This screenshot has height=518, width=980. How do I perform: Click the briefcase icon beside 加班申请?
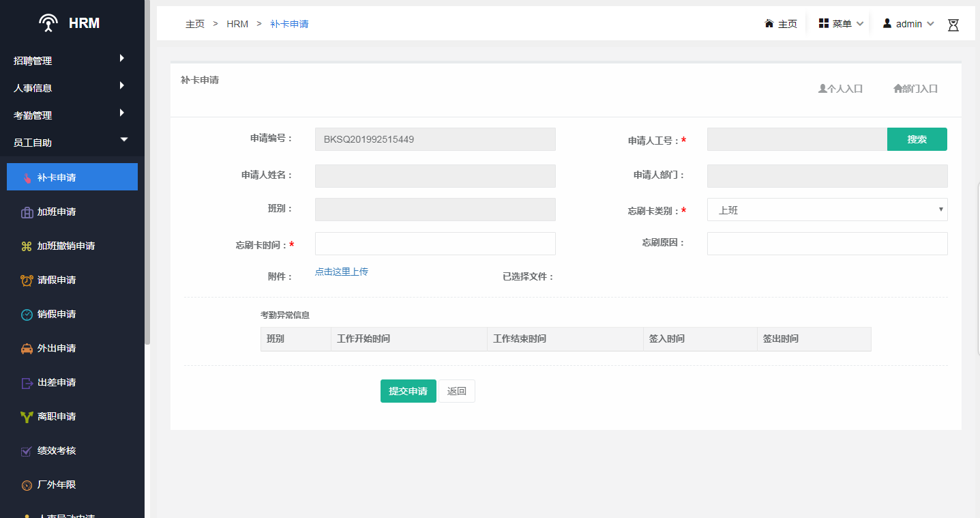click(x=27, y=212)
